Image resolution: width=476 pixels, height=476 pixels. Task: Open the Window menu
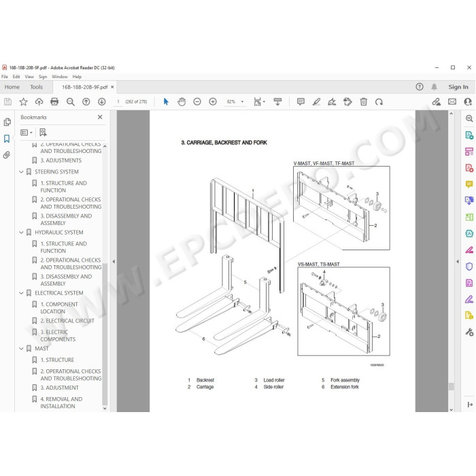tap(60, 77)
